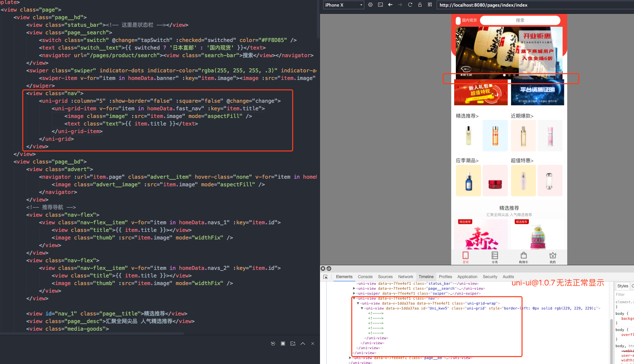Screen dimensions: 634x364
Task: Navigate back with the left arrow
Action: tap(390, 5)
